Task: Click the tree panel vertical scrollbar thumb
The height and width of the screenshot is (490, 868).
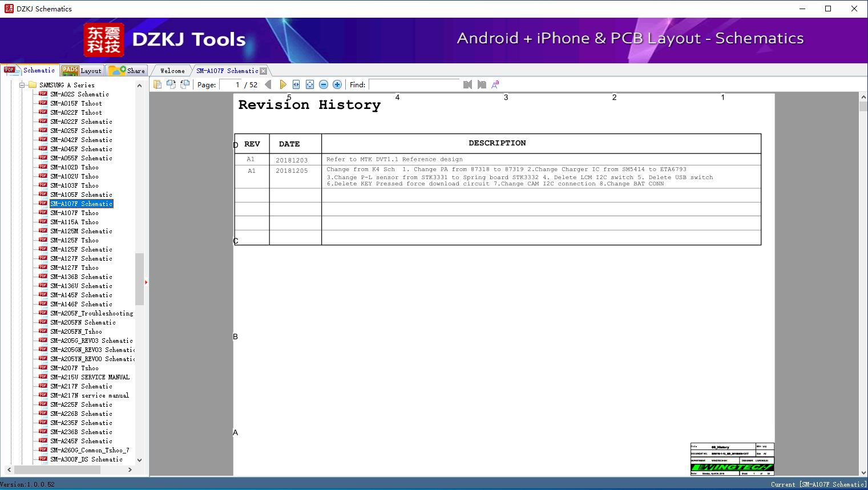Action: (x=139, y=279)
